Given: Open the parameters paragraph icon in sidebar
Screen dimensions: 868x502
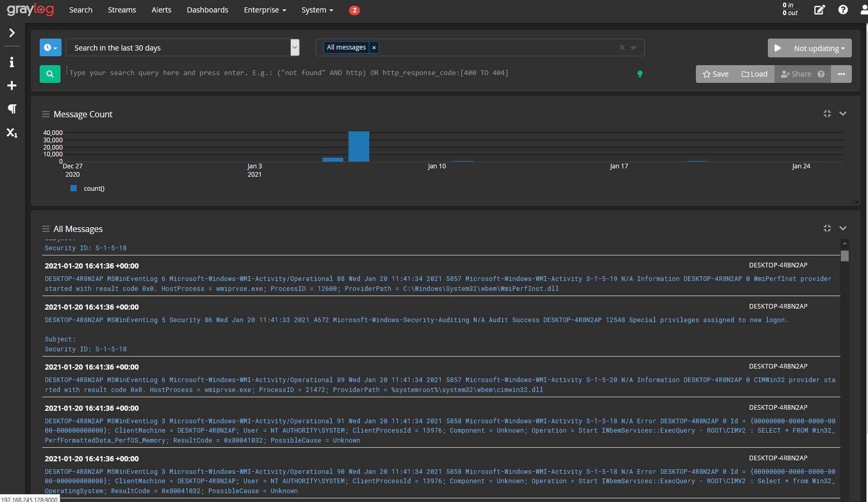Looking at the screenshot, I should pos(11,109).
